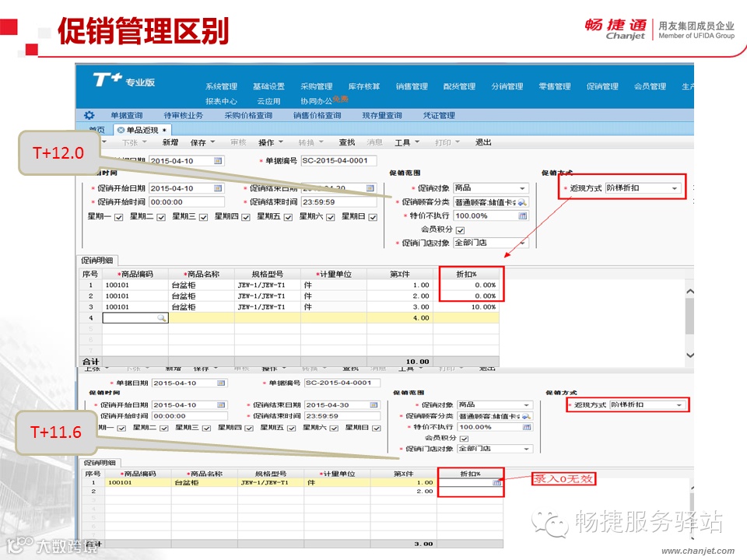Click 退出 in upper toolbar
The width and height of the screenshot is (747, 560).
[483, 142]
